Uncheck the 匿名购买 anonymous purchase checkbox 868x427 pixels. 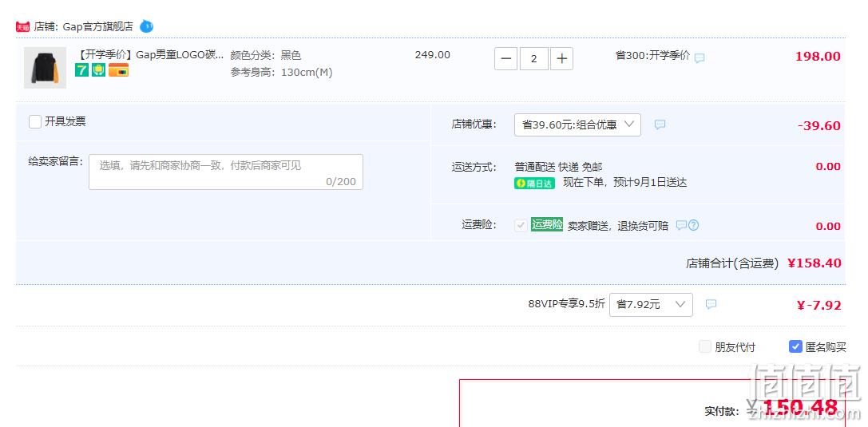pyautogui.click(x=795, y=347)
